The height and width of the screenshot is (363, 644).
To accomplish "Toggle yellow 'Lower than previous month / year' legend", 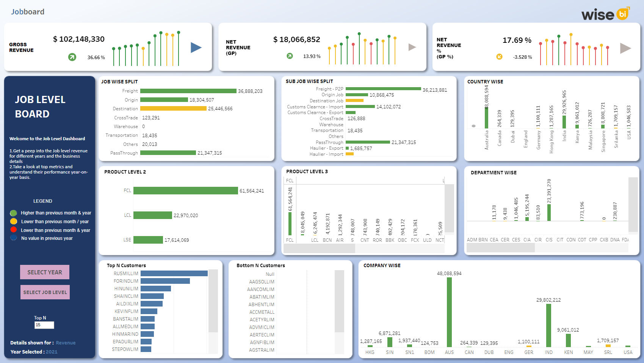I will click(14, 221).
